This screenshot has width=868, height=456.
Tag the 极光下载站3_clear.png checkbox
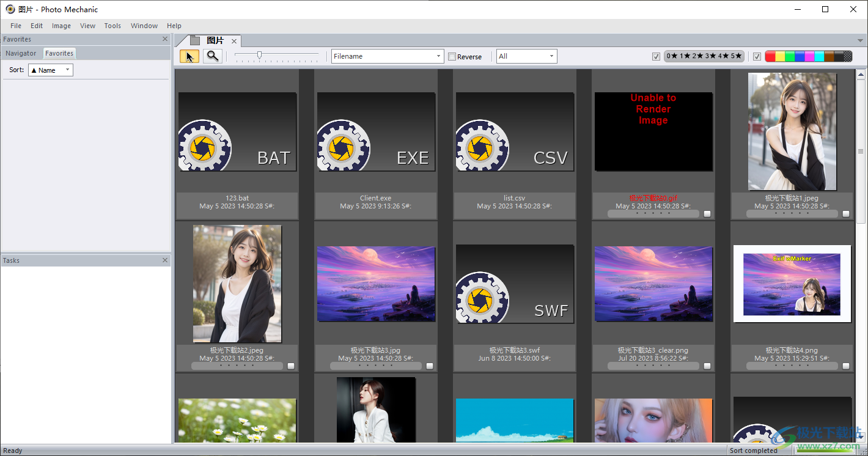tap(707, 366)
